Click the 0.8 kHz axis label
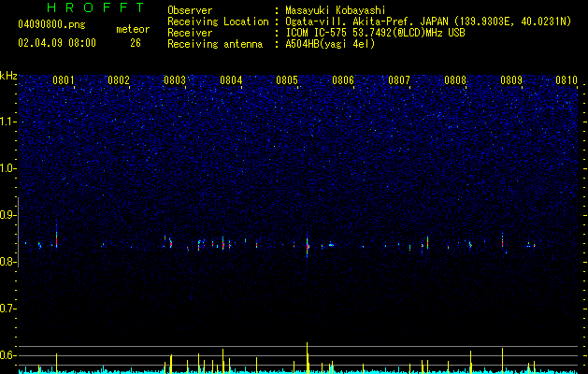Image resolution: width=588 pixels, height=374 pixels. pyautogui.click(x=7, y=262)
